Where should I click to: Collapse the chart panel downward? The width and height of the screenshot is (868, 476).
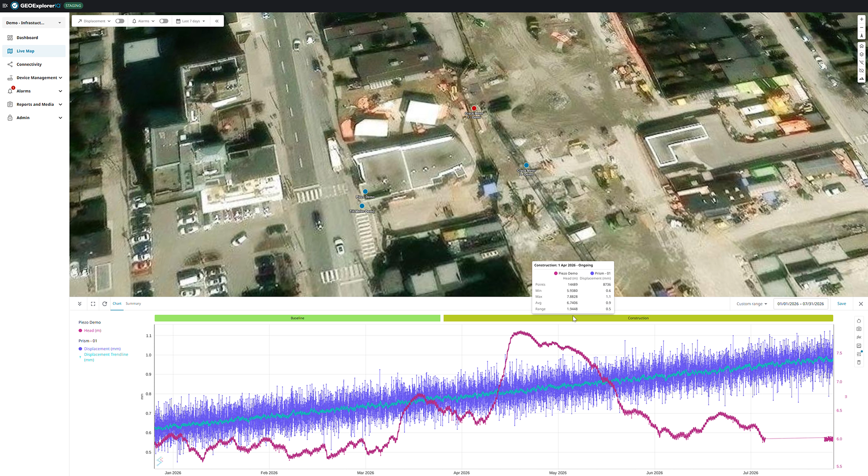click(x=80, y=304)
